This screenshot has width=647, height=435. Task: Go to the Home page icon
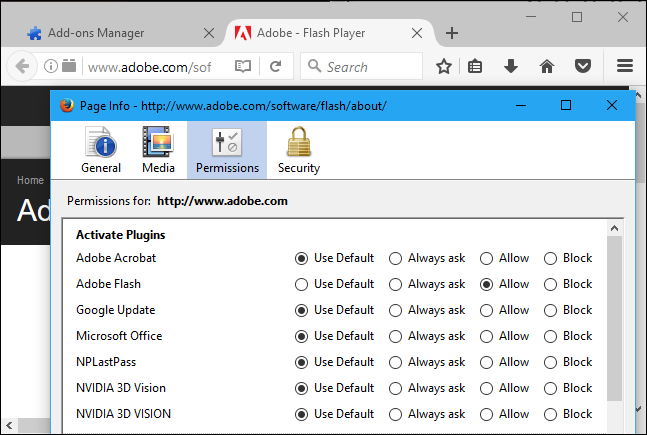(547, 67)
